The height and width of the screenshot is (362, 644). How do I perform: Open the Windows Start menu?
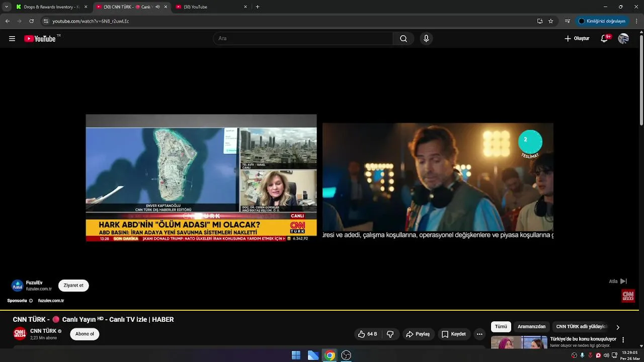tap(296, 355)
